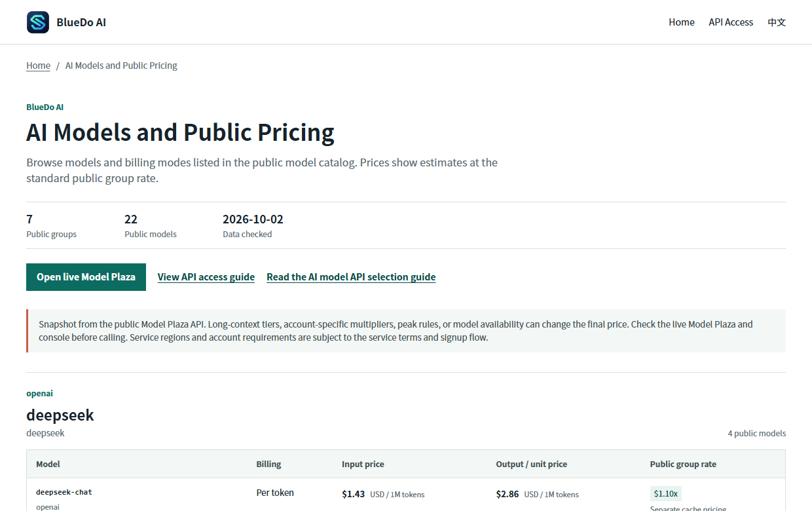Click the small green 'openai' label above deepseek
Viewport: 812px width, 511px height.
(39, 394)
